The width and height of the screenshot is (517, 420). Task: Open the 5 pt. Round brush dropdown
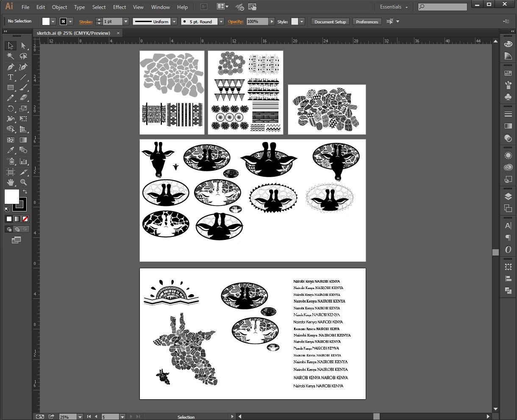coord(221,22)
